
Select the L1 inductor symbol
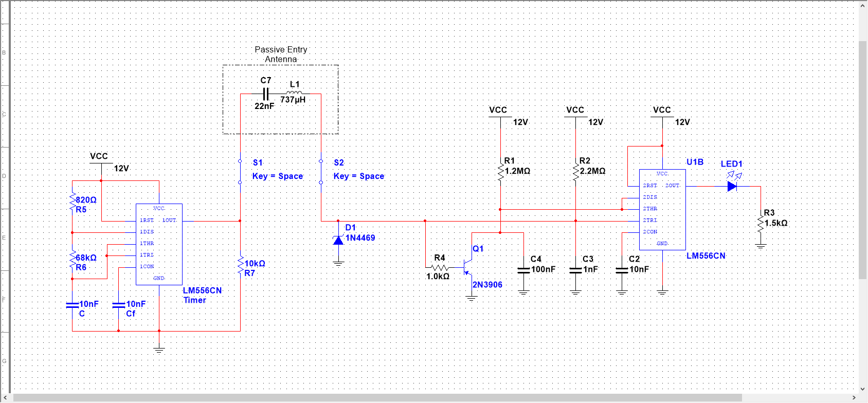click(x=295, y=93)
